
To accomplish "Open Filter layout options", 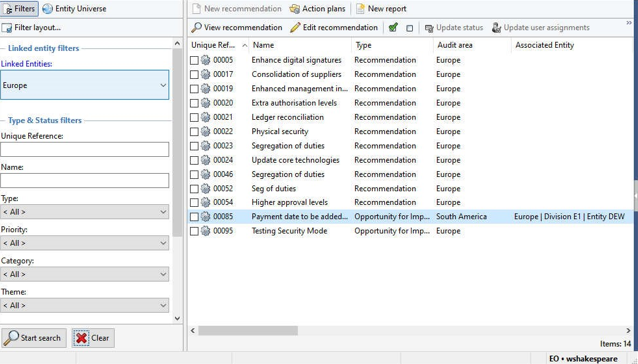I will (31, 28).
